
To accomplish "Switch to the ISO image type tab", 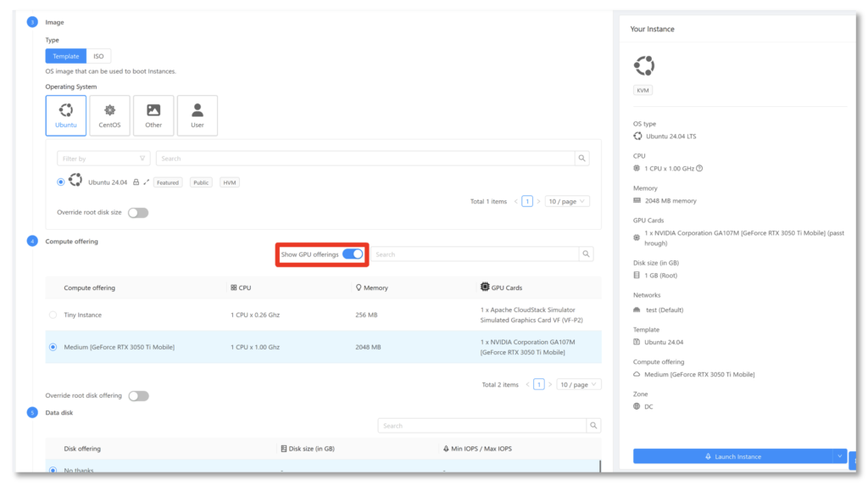I will tap(98, 56).
